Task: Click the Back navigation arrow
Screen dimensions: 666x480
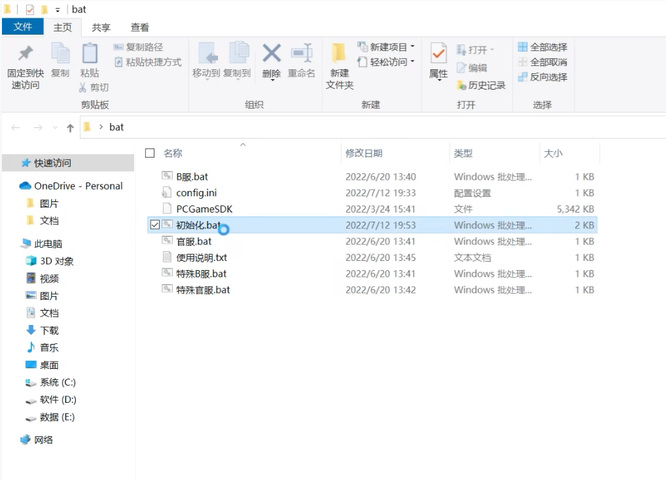Action: coord(16,127)
